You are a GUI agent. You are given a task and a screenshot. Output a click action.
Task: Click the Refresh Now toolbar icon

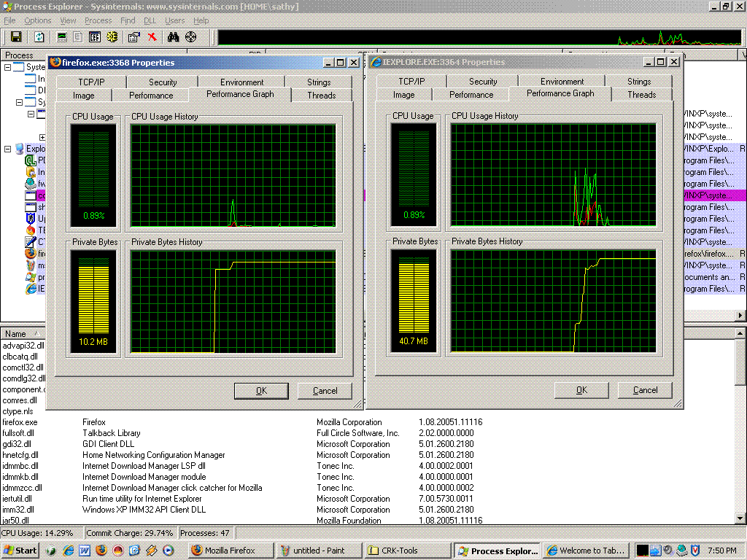point(39,37)
